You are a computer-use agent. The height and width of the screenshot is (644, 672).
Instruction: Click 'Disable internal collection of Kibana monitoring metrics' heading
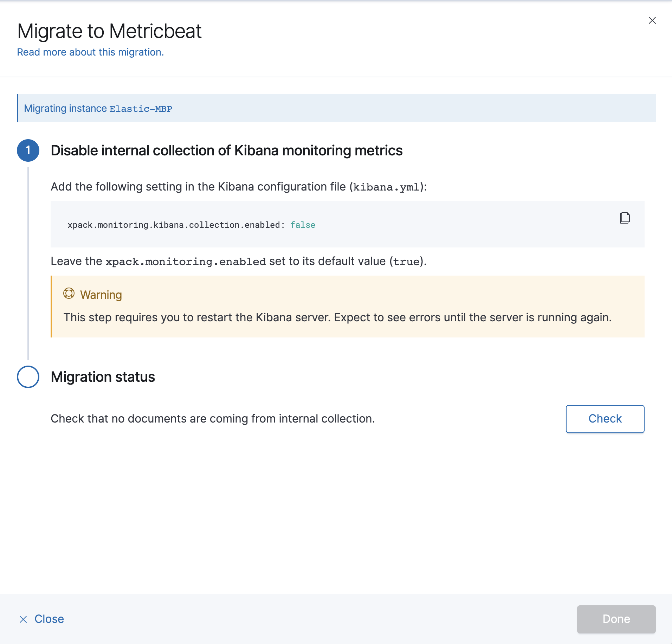(x=227, y=150)
